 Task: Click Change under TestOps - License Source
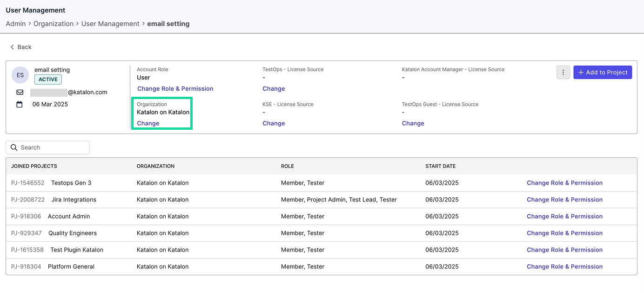click(274, 88)
